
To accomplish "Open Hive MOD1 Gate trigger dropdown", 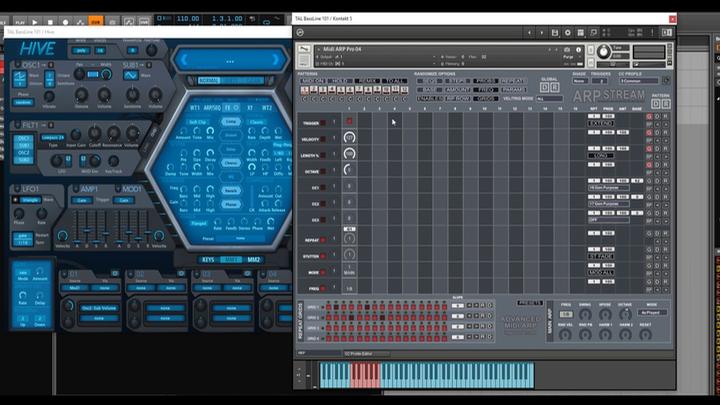I will pyautogui.click(x=124, y=201).
